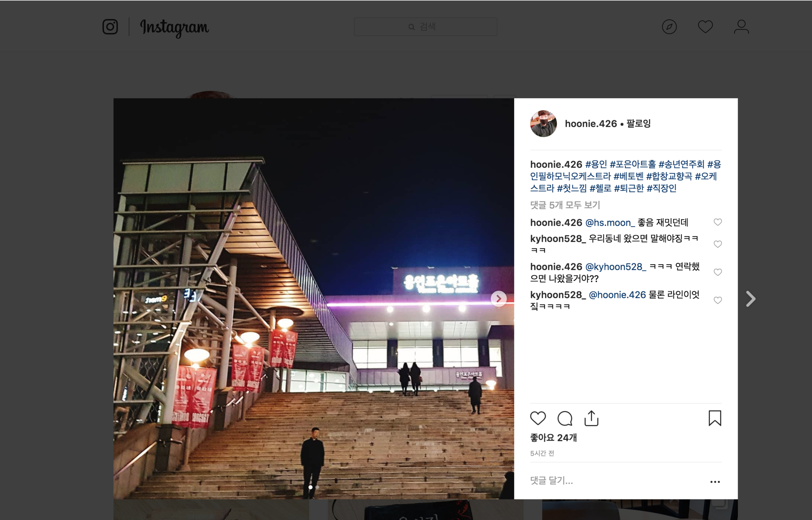
Task: Like the post with the heart icon
Action: [x=538, y=418]
